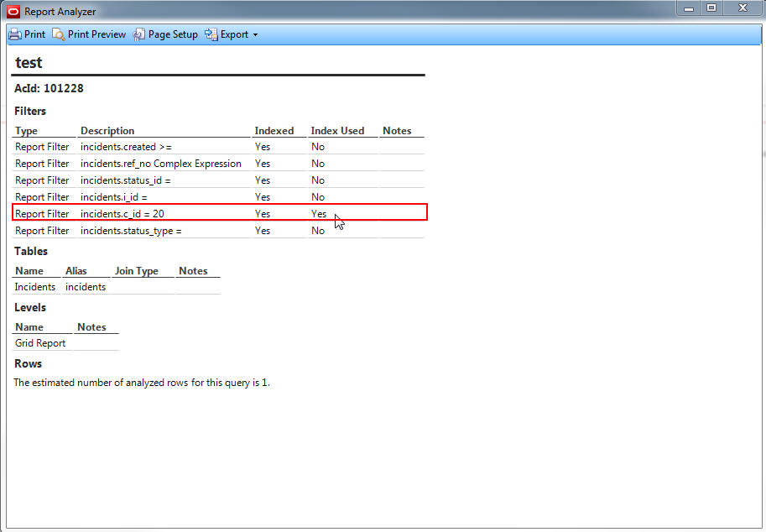This screenshot has height=532, width=766.
Task: Select 'incidents.status_id =' description cell
Action: [126, 180]
